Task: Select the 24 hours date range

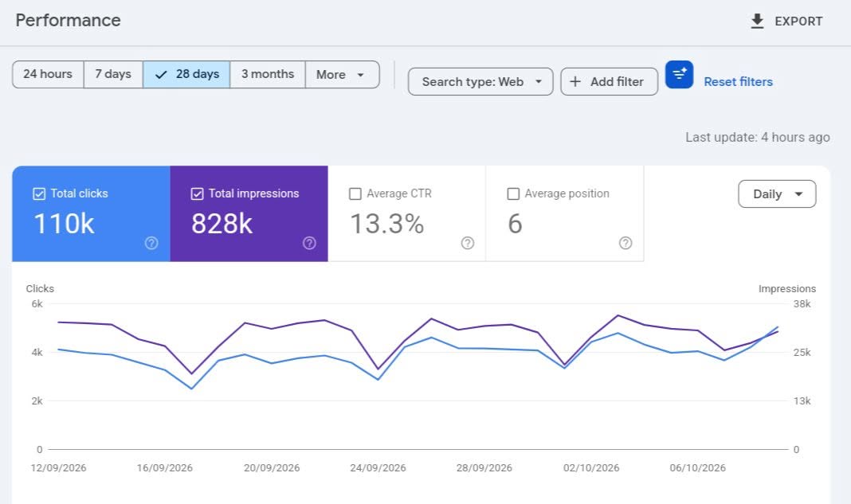Action: point(48,74)
